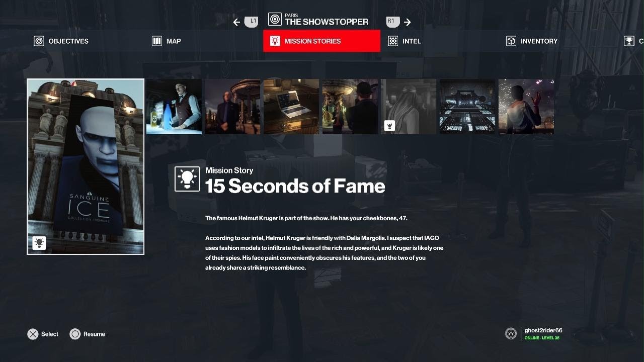This screenshot has width=644, height=362.
Task: Click the Mission Story label
Action: pos(229,170)
